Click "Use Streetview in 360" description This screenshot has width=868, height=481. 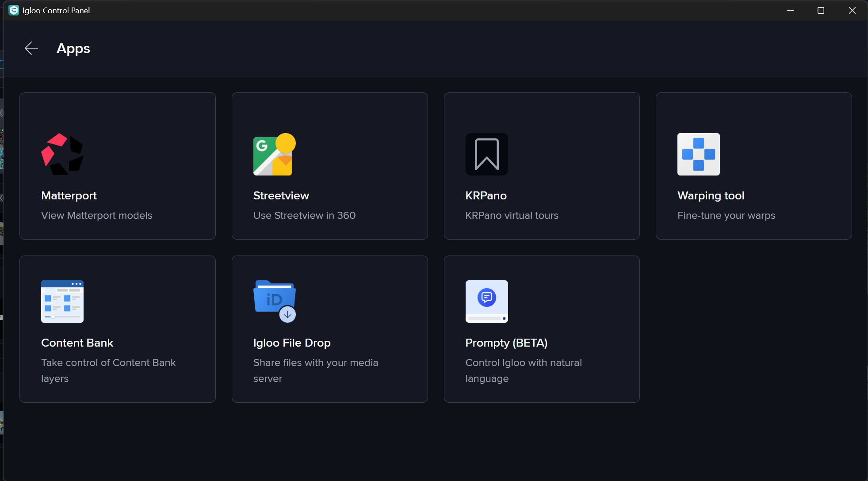click(304, 215)
